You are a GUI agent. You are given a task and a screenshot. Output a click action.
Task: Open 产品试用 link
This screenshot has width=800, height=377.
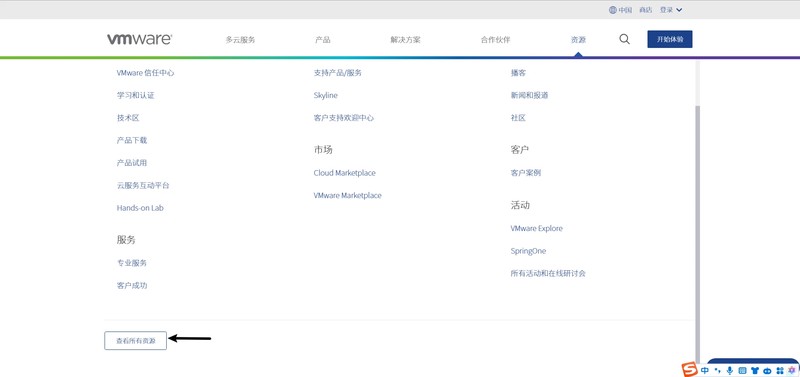click(x=132, y=163)
